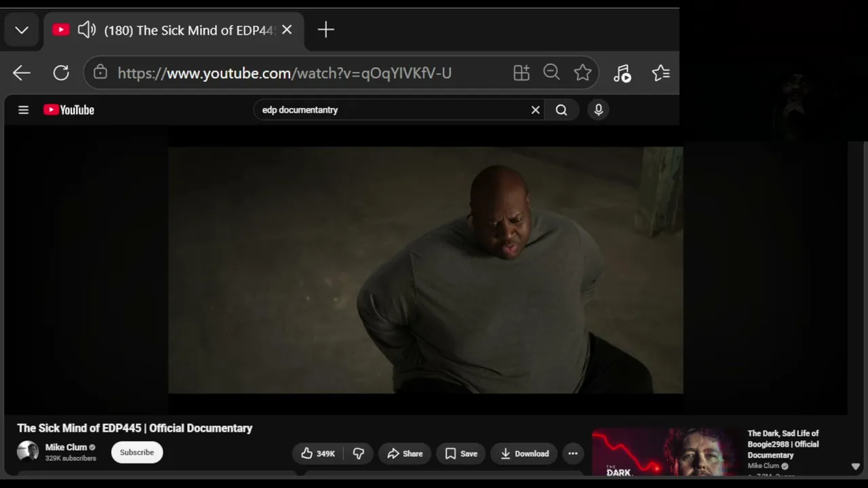
Task: Click the zoom out magnifier icon
Action: point(551,73)
